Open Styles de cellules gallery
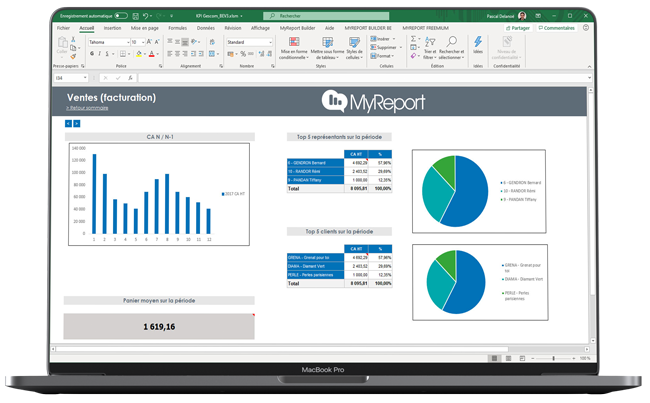The width and height of the screenshot is (650, 403). point(354,48)
